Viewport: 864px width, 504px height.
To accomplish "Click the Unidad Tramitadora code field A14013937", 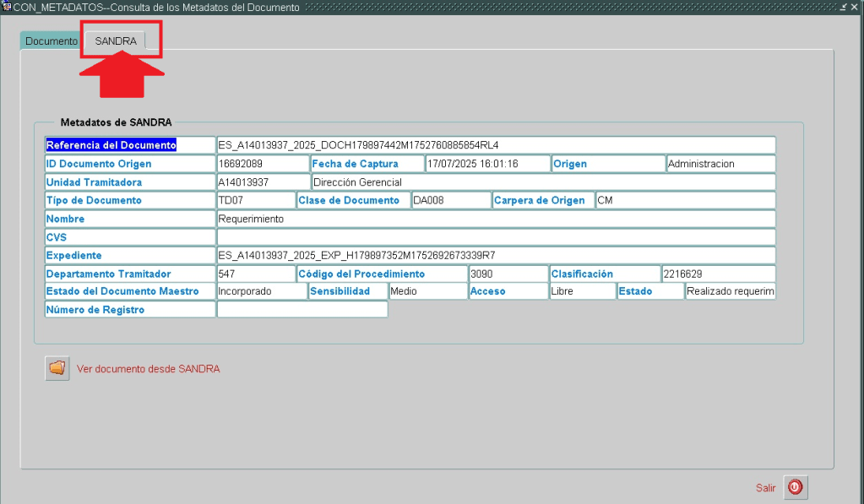I will pos(262,182).
